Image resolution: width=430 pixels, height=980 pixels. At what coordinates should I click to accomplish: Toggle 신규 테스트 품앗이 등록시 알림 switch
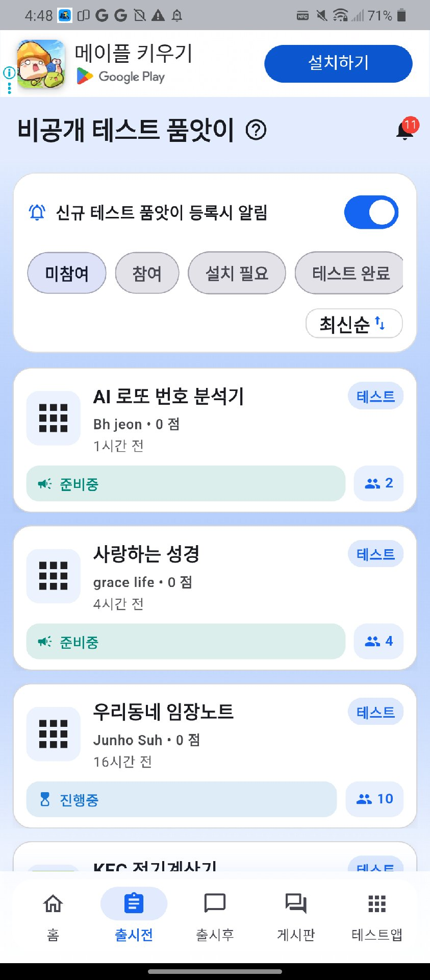click(371, 212)
